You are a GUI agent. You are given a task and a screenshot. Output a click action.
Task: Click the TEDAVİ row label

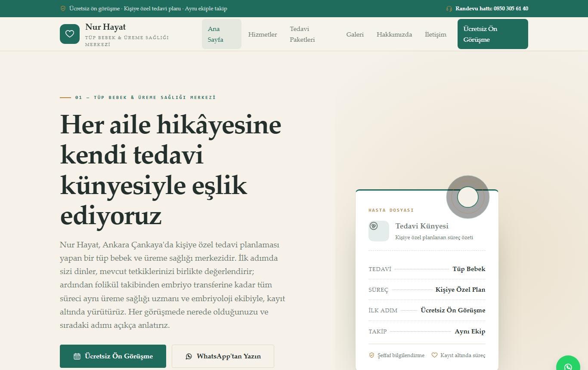(380, 269)
